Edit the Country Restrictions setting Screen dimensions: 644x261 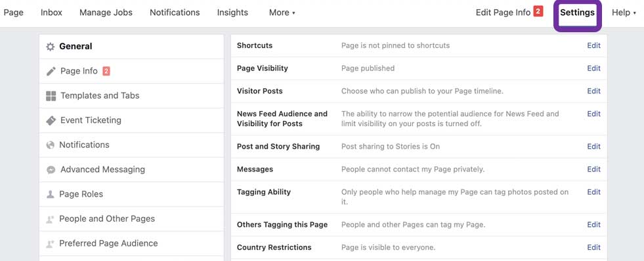click(x=594, y=247)
